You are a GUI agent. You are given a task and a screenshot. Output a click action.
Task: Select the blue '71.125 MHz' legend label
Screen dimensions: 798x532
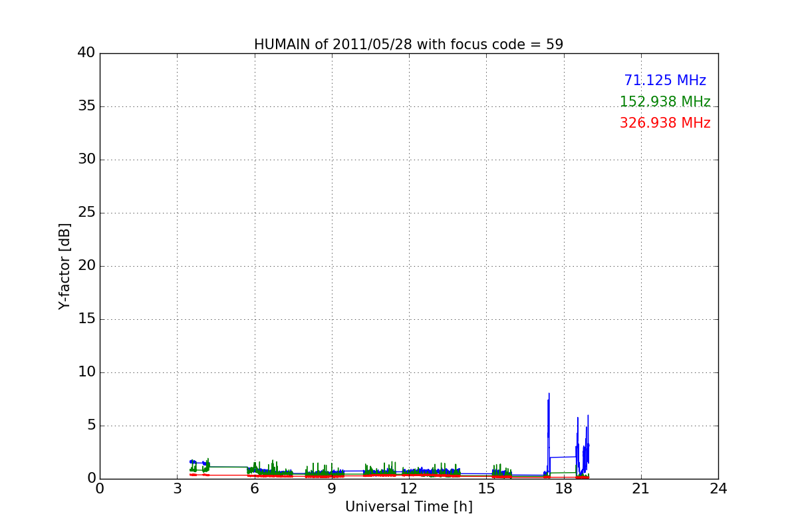click(x=665, y=80)
